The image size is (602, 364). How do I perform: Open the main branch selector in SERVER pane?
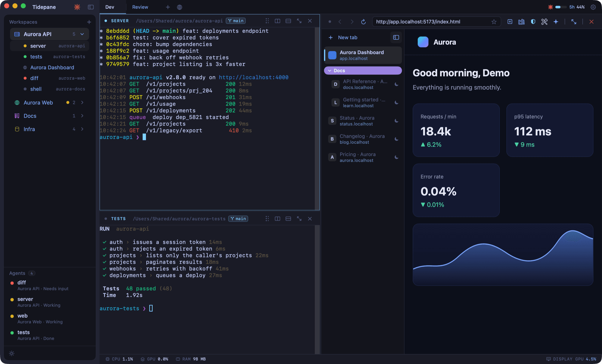236,21
